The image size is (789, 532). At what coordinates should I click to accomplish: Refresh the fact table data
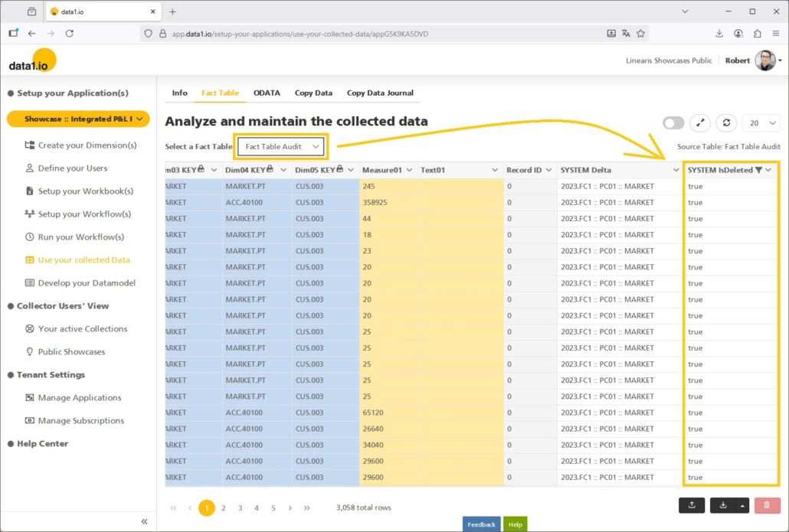[x=727, y=123]
